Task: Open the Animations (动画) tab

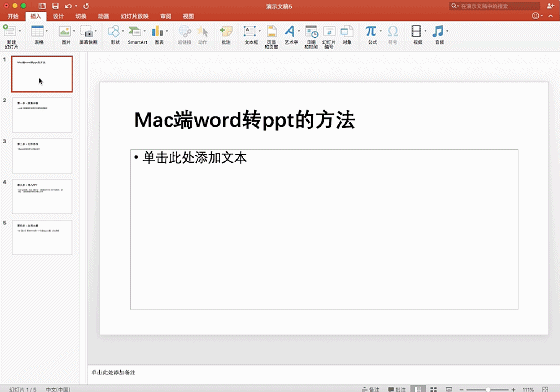Action: (x=103, y=16)
